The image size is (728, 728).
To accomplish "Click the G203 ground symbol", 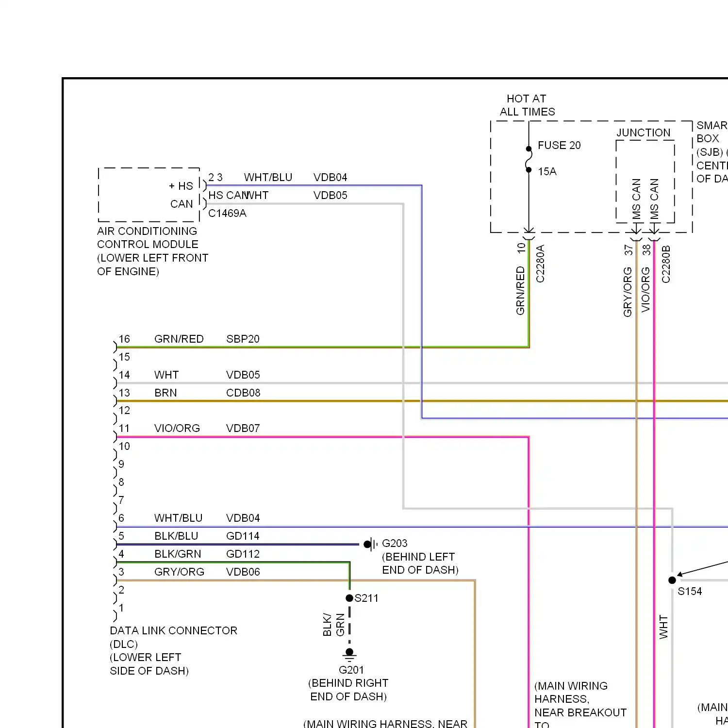I will pyautogui.click(x=371, y=544).
